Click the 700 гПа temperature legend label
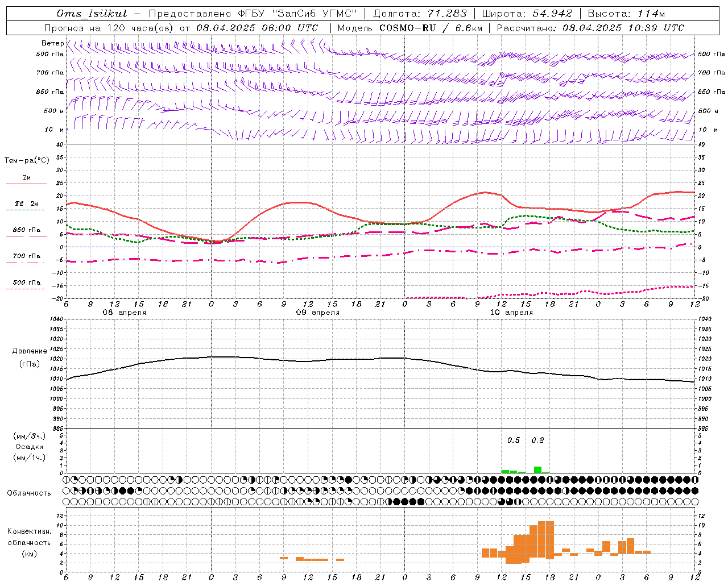728x582 pixels. click(x=27, y=256)
